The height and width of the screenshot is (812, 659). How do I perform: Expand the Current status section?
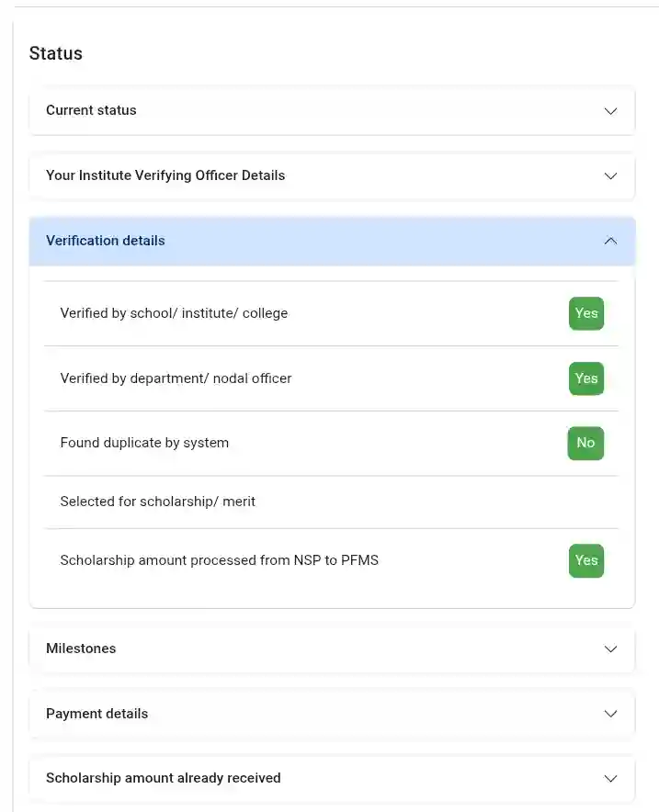332,110
